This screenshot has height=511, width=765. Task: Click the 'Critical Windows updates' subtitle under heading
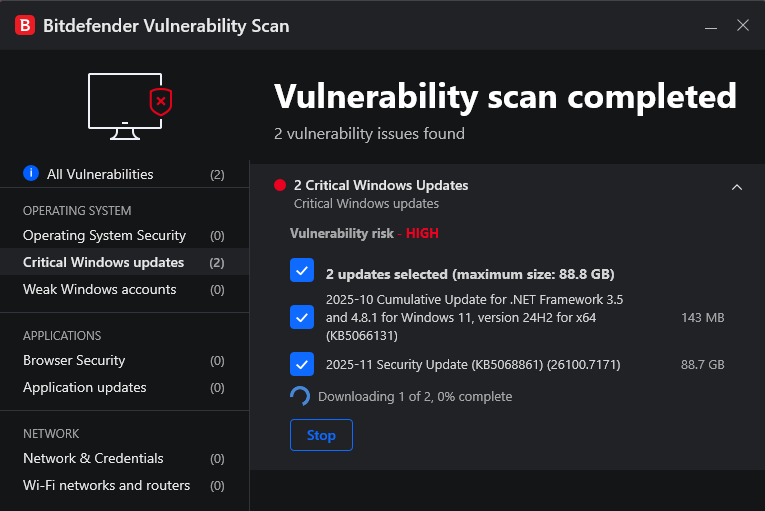[366, 204]
